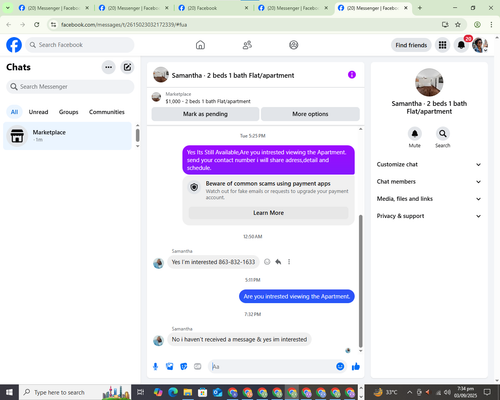Switch to the first Messenger browser tab
Viewport: 500px width, 400px height.
pos(54,8)
